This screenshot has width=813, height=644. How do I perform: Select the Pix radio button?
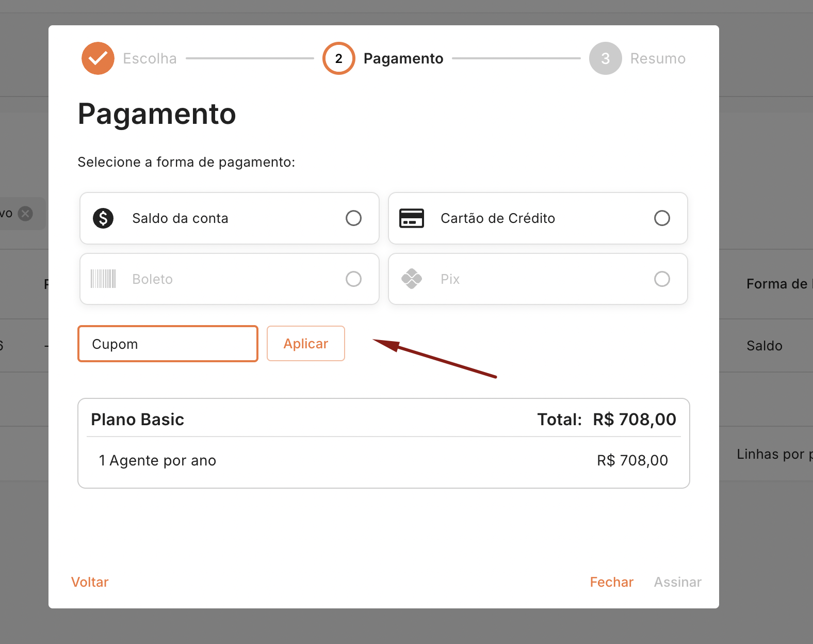(x=662, y=279)
